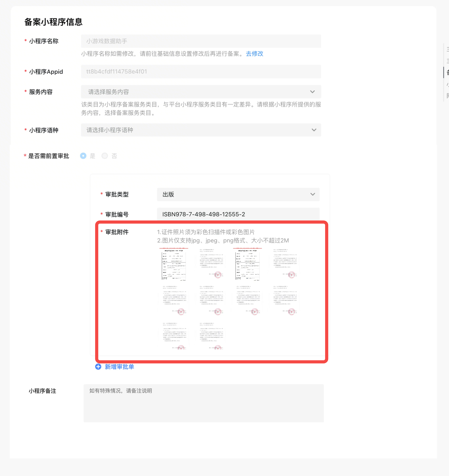The height and width of the screenshot is (476, 449).
Task: Click the 小程序名称 input field
Action: point(201,41)
